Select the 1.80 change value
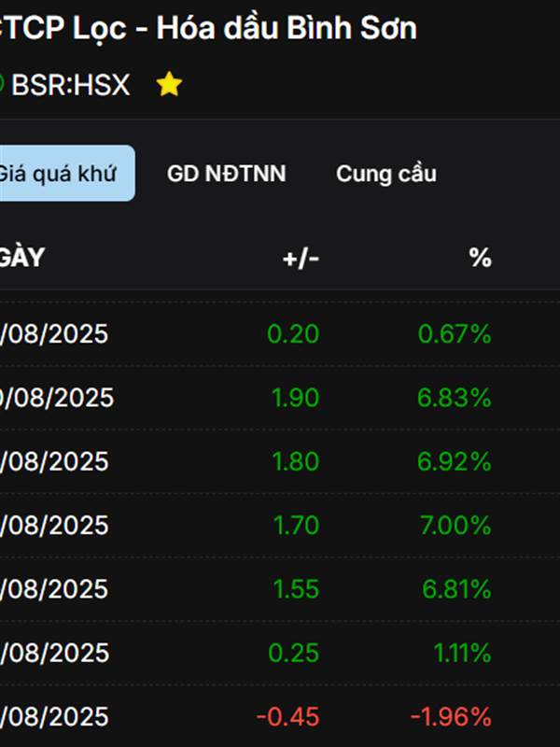The width and height of the screenshot is (560, 747). pyautogui.click(x=295, y=461)
